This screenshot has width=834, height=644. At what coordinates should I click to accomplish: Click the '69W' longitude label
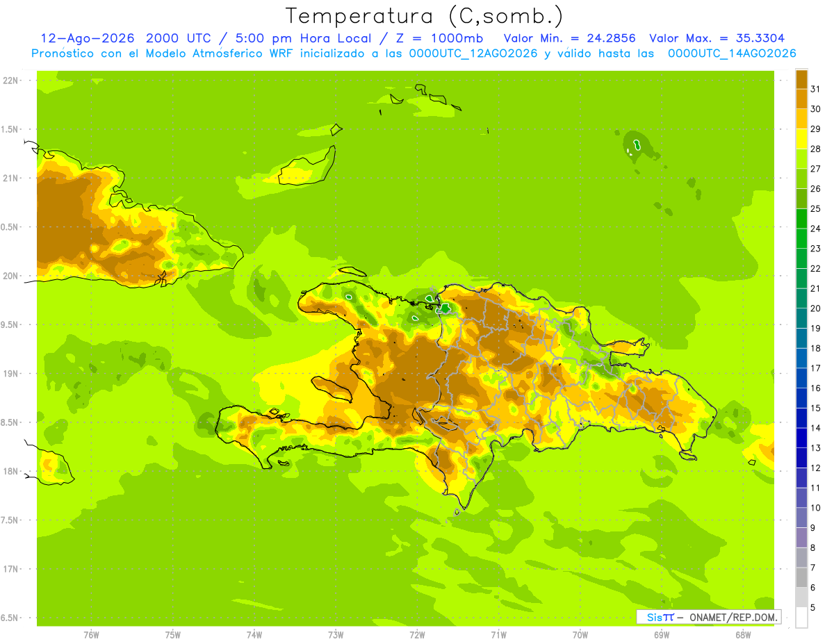click(x=661, y=635)
